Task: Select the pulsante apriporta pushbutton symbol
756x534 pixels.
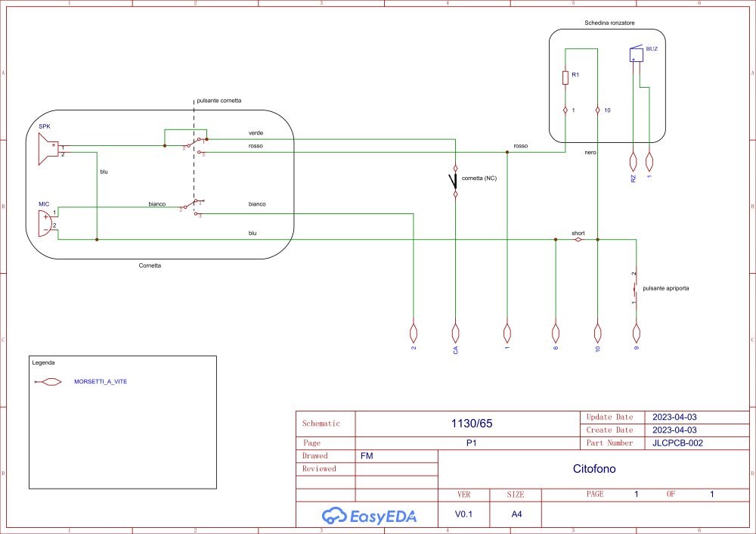Action: 636,288
